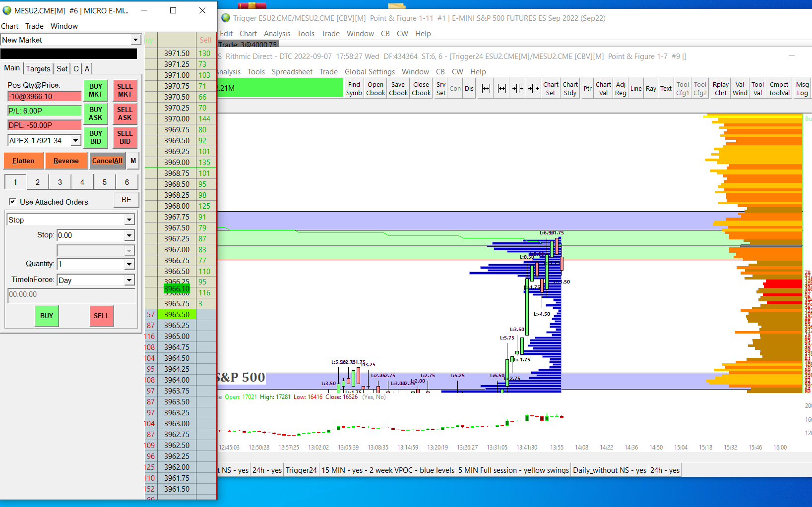Switch to the Set tab

coord(62,68)
